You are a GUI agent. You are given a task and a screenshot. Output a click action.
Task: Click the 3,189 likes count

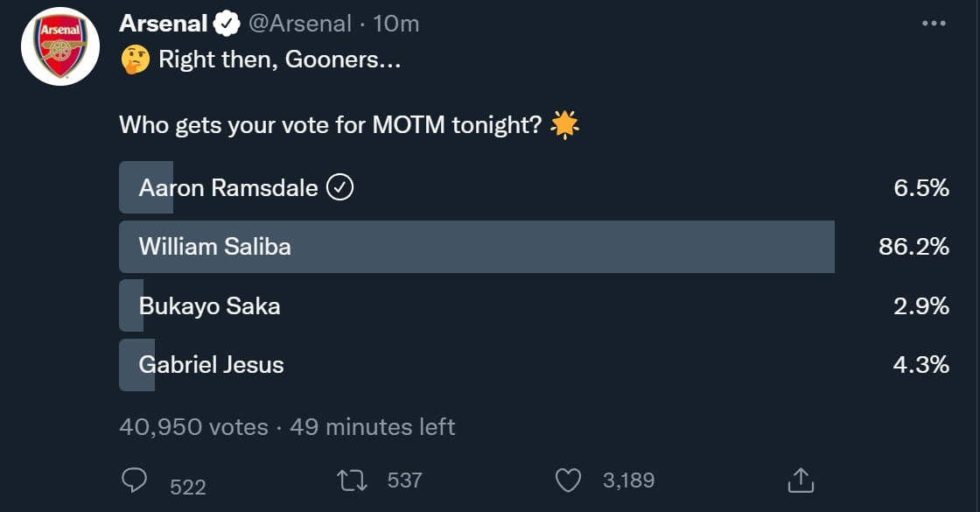(628, 480)
